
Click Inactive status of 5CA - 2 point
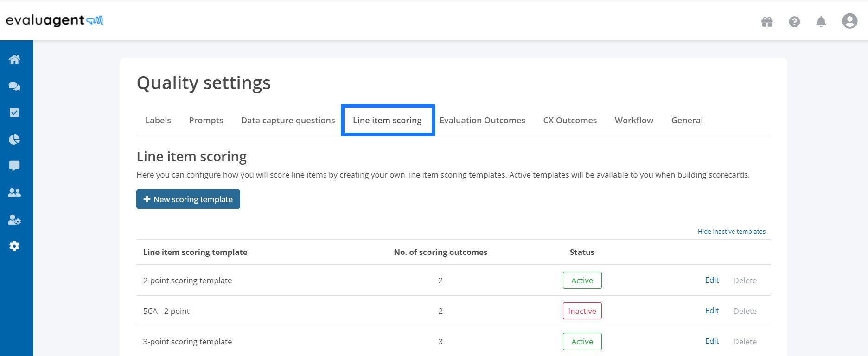coord(582,311)
